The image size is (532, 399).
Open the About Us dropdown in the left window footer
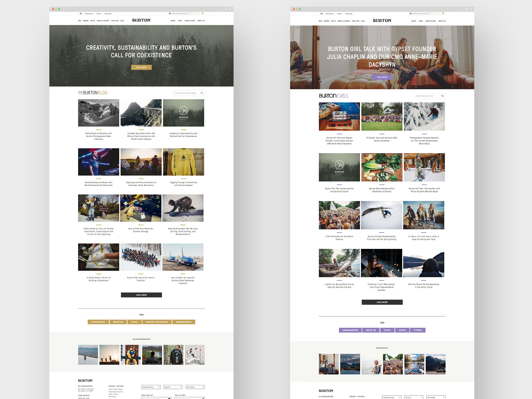click(x=173, y=387)
